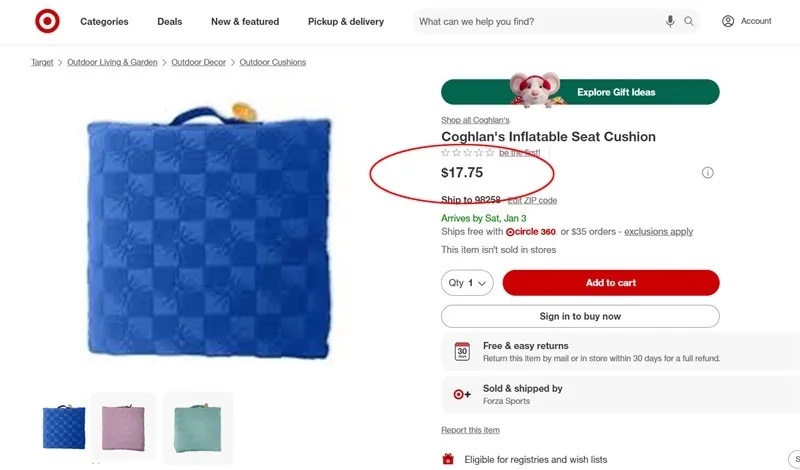Click the star rating icons
The width and height of the screenshot is (800, 470).
click(x=468, y=153)
